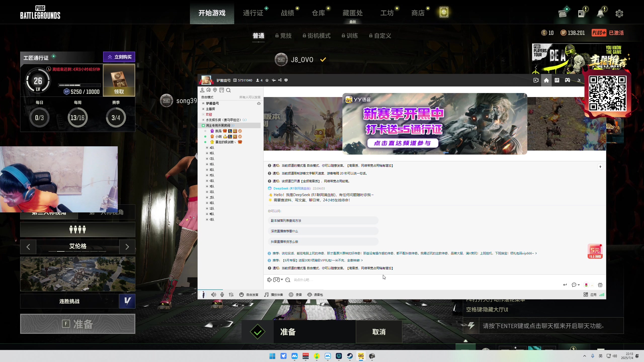Viewport: 644px width, 362px height.
Task: Click the gift box icon in YY chat
Action: (600, 285)
